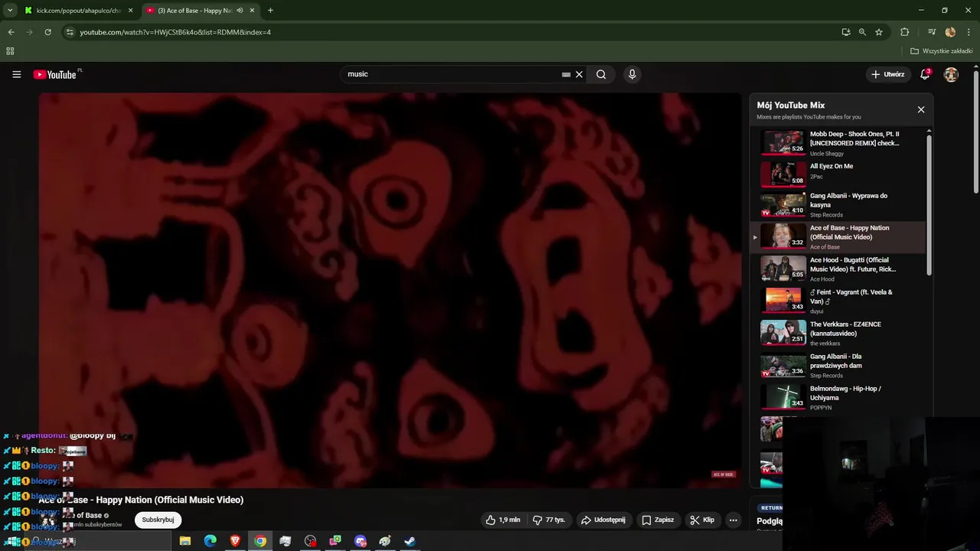This screenshot has width=980, height=551.
Task: Open zoom control in address bar
Action: 862,32
